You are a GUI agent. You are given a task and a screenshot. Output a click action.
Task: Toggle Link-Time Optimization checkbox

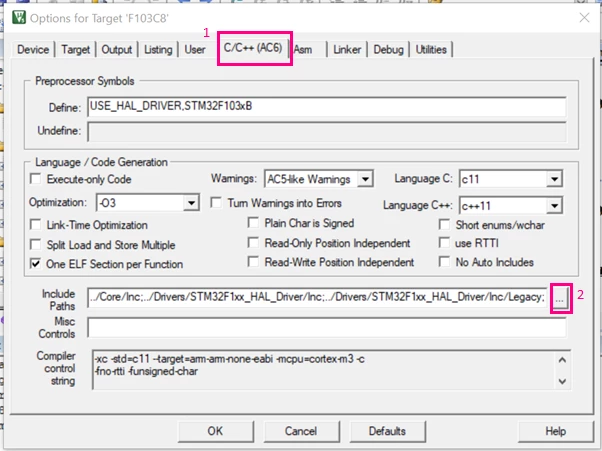(x=36, y=225)
